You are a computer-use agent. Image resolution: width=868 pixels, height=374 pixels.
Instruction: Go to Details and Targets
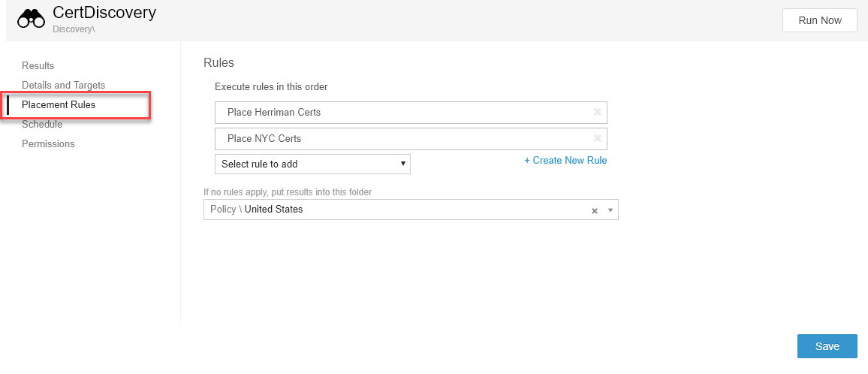pyautogui.click(x=63, y=85)
